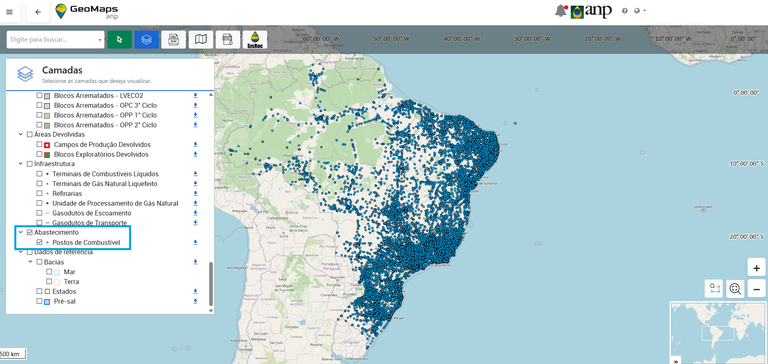
Task: Collapse the Dados de referência chevron
Action: click(21, 252)
